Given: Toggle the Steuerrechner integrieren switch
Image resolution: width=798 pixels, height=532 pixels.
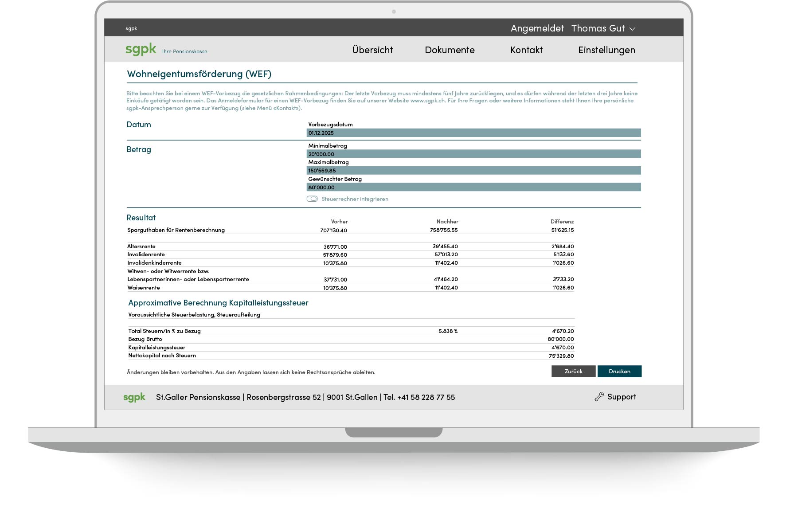Looking at the screenshot, I should click(x=312, y=199).
